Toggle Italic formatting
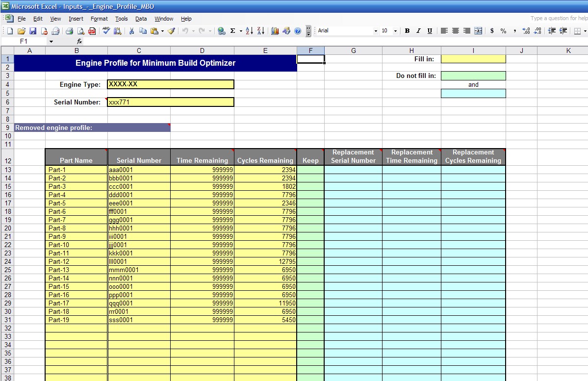 [418, 31]
